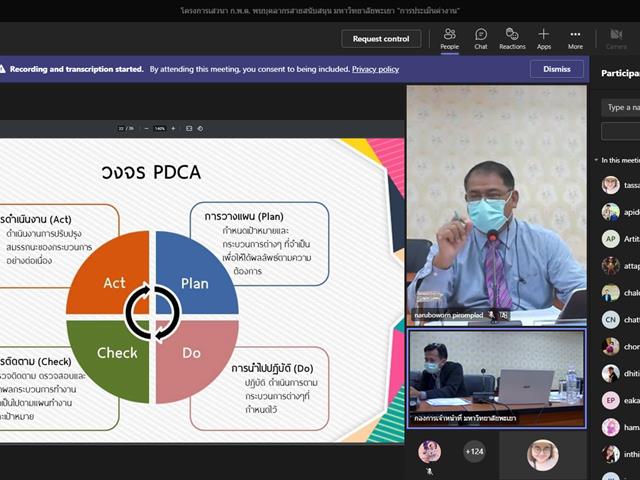Image resolution: width=640 pixels, height=480 pixels.
Task: Click the 'วงจร PDCA' slide title
Action: click(x=151, y=172)
